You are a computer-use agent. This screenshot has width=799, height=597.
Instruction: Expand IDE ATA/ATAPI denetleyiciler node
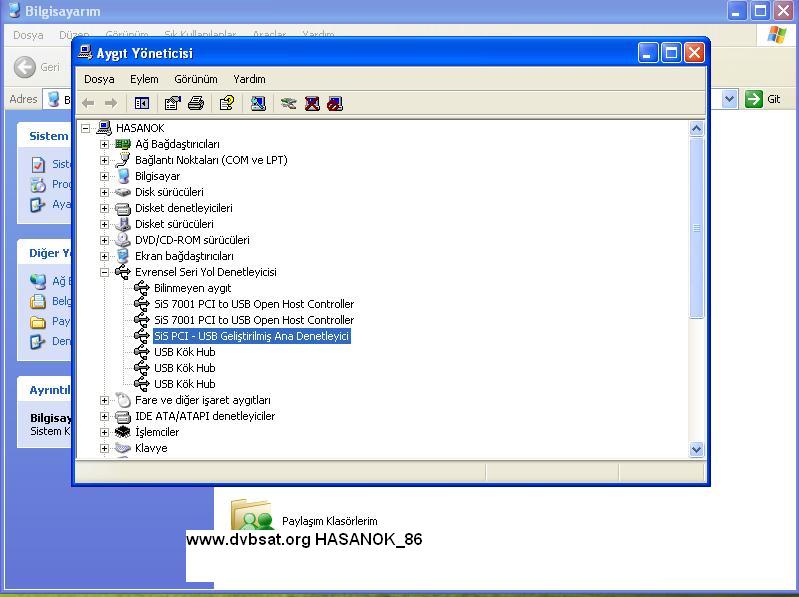click(104, 416)
